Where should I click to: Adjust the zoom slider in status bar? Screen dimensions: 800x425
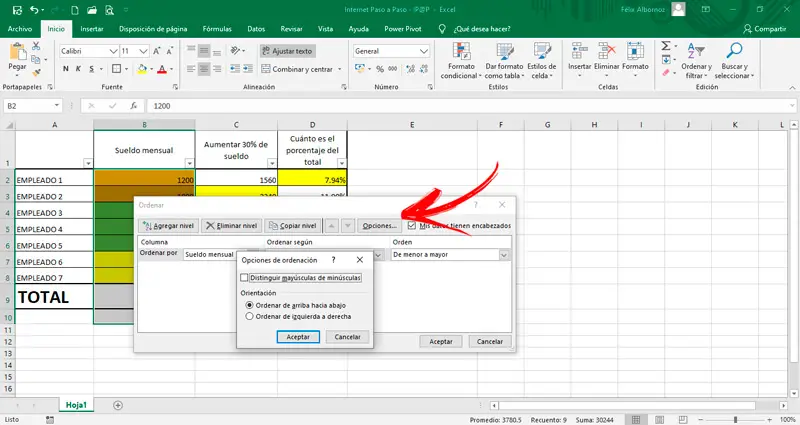(x=735, y=420)
